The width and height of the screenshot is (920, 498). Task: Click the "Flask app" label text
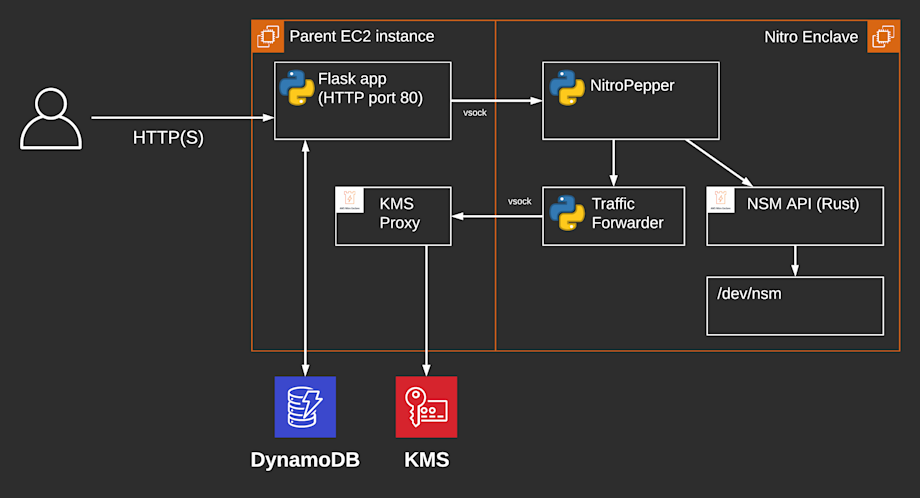pos(352,79)
